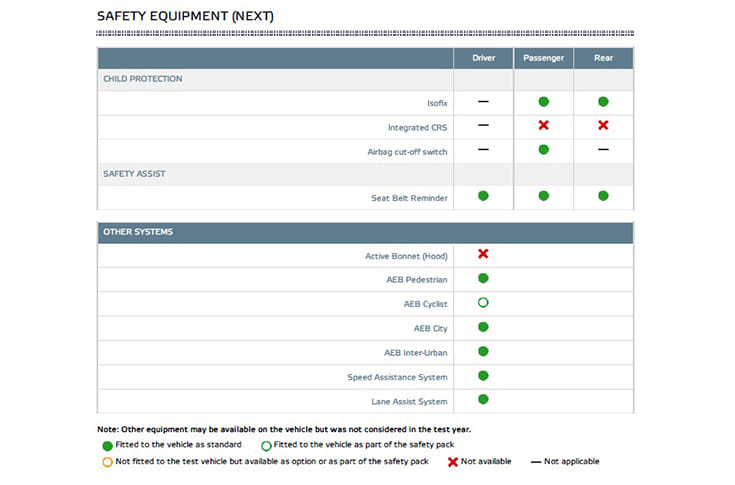Screen dimensions: 735x485
Task: Click the red X 'Not available' legend icon
Action: pos(452,462)
